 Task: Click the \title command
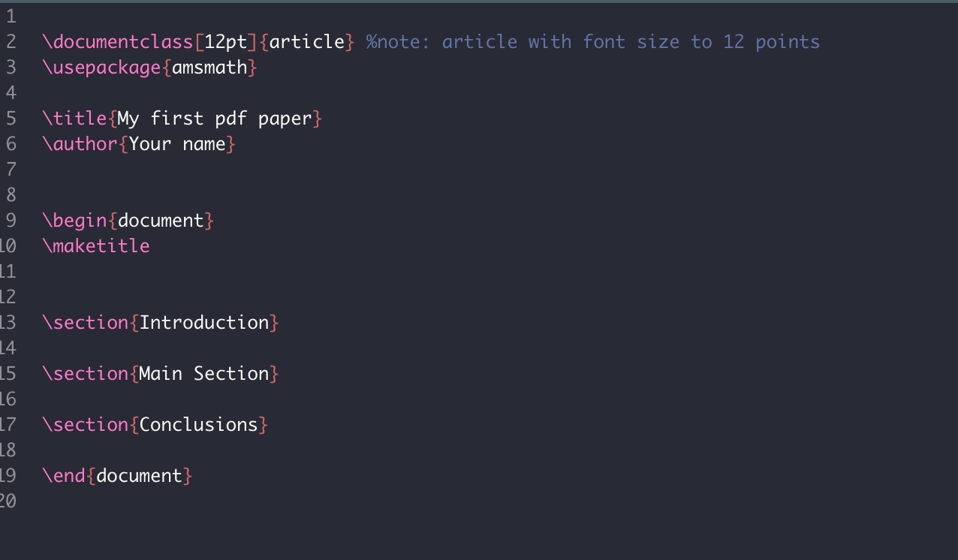pos(74,119)
